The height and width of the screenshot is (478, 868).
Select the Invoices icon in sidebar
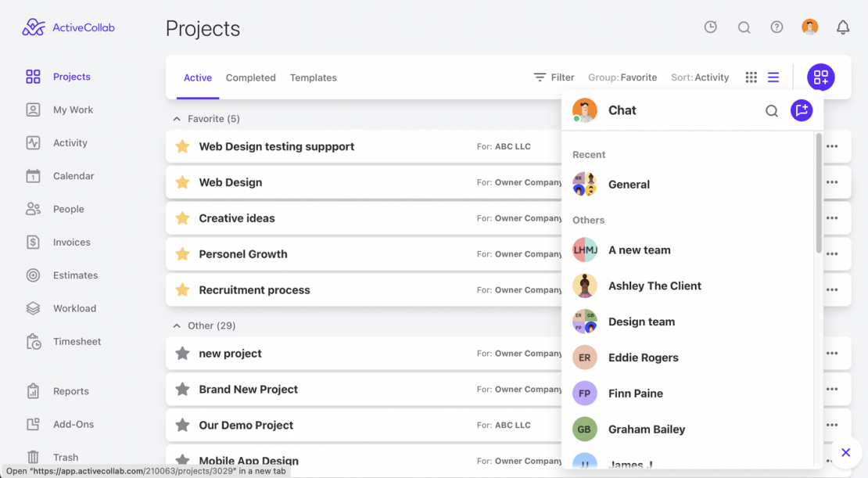point(34,242)
